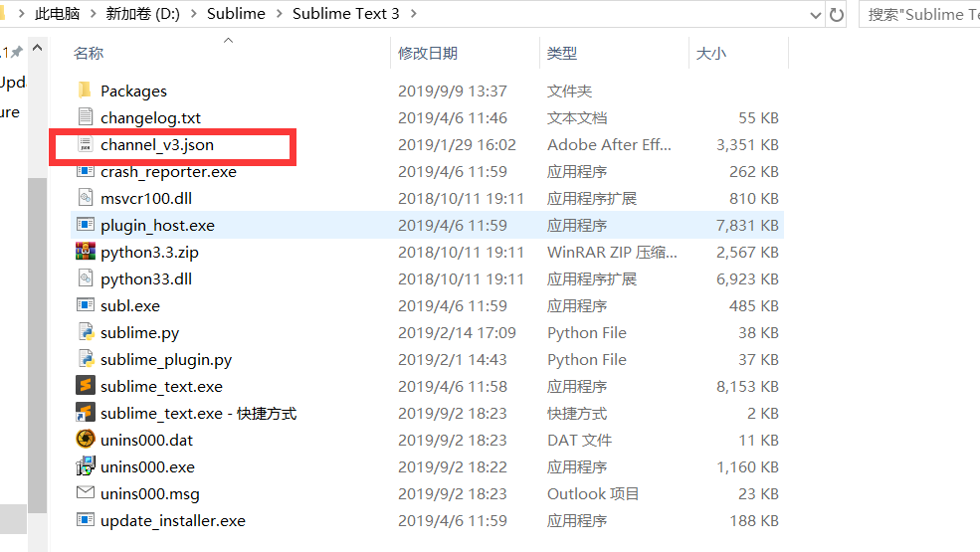Select the file name python3.3.zip

pyautogui.click(x=149, y=253)
